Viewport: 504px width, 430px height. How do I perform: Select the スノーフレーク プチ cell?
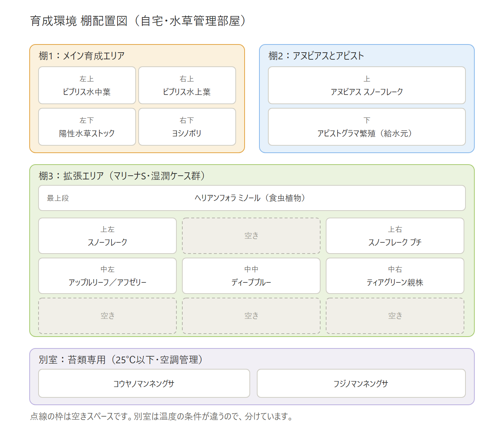click(395, 236)
